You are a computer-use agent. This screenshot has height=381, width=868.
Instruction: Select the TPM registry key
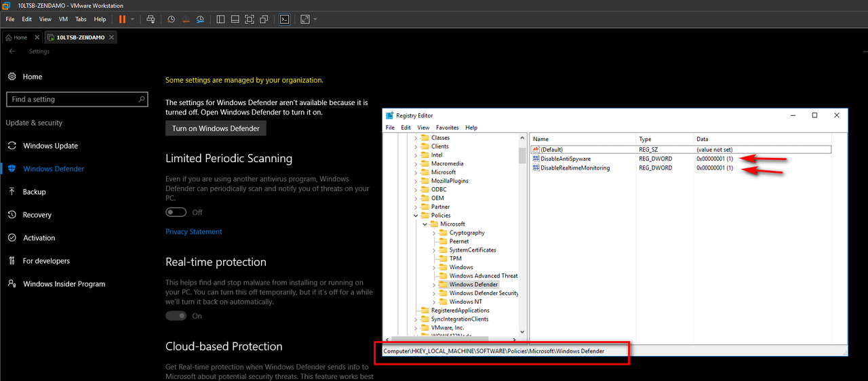click(456, 258)
